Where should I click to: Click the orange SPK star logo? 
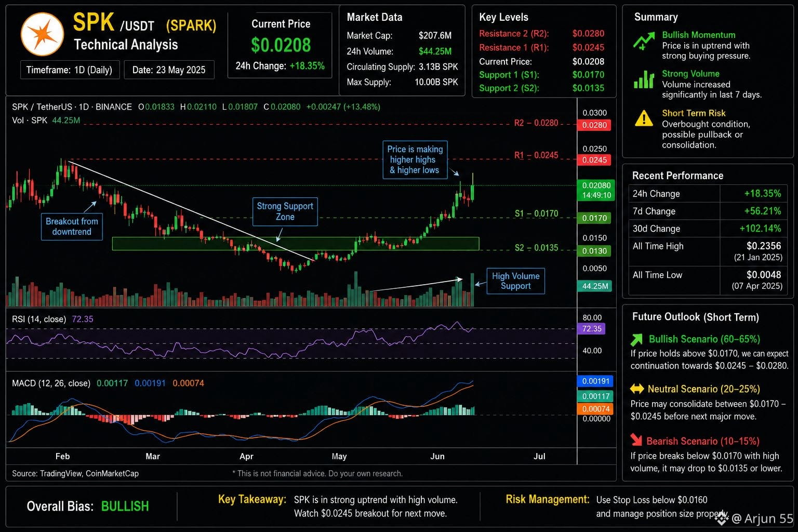[x=42, y=34]
